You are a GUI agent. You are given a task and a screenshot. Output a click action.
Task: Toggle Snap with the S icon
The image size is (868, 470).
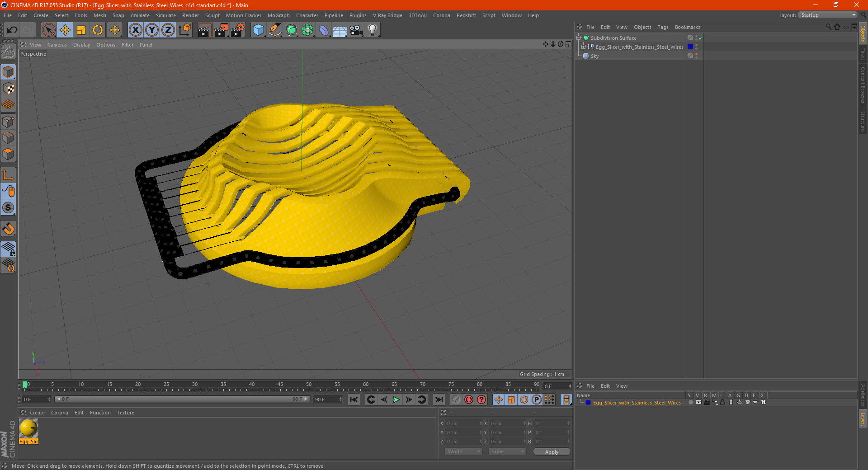(8, 208)
